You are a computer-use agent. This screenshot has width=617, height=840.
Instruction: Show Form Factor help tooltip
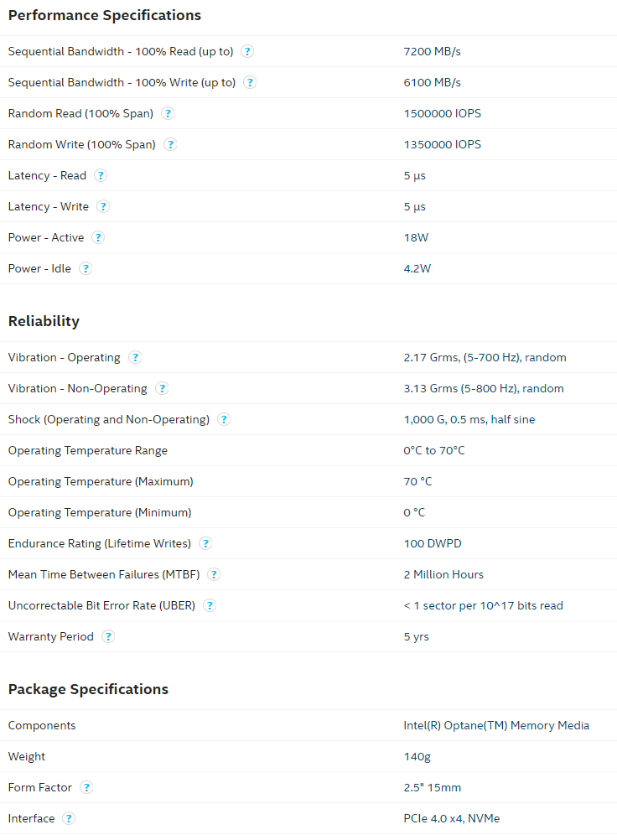pyautogui.click(x=86, y=787)
